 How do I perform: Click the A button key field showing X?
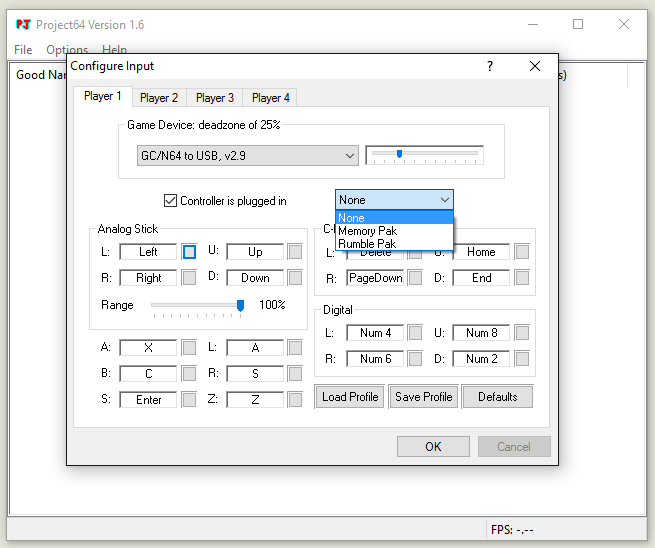(x=148, y=348)
